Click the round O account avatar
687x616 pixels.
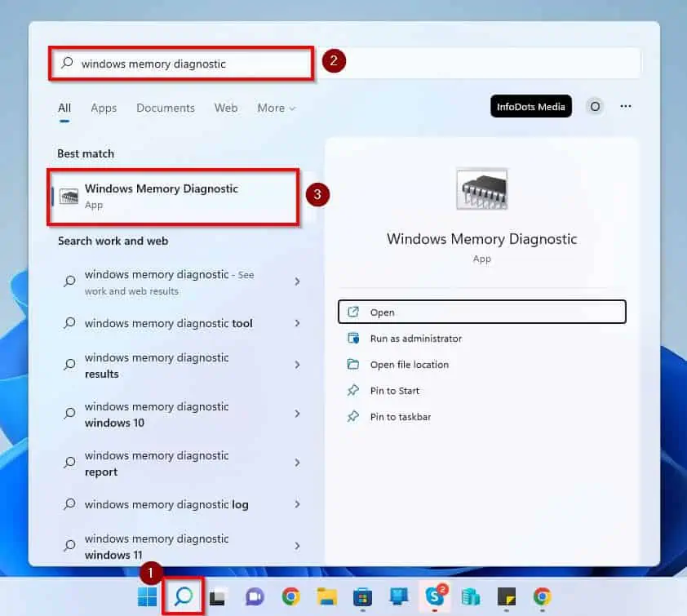[x=595, y=106]
